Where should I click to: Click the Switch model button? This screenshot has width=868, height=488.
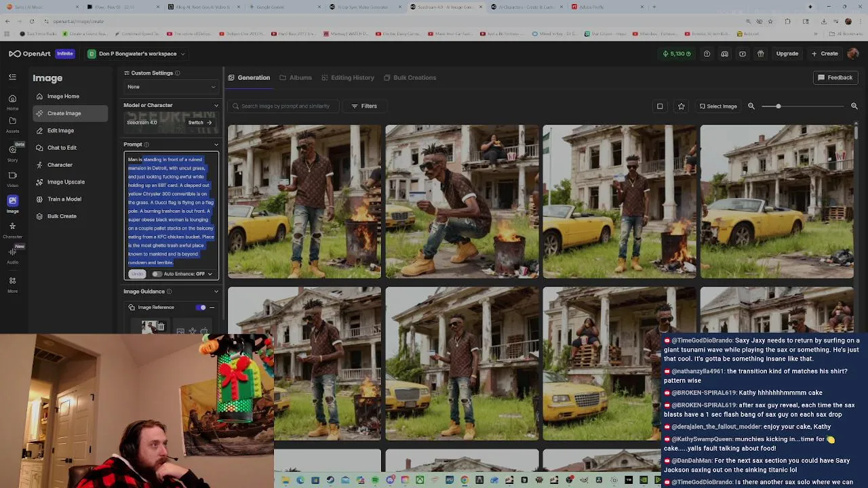tap(200, 123)
